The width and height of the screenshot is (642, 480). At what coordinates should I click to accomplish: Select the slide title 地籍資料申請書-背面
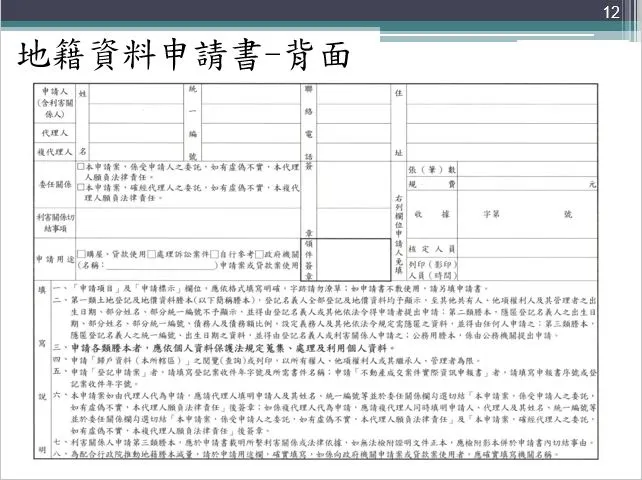[x=183, y=55]
